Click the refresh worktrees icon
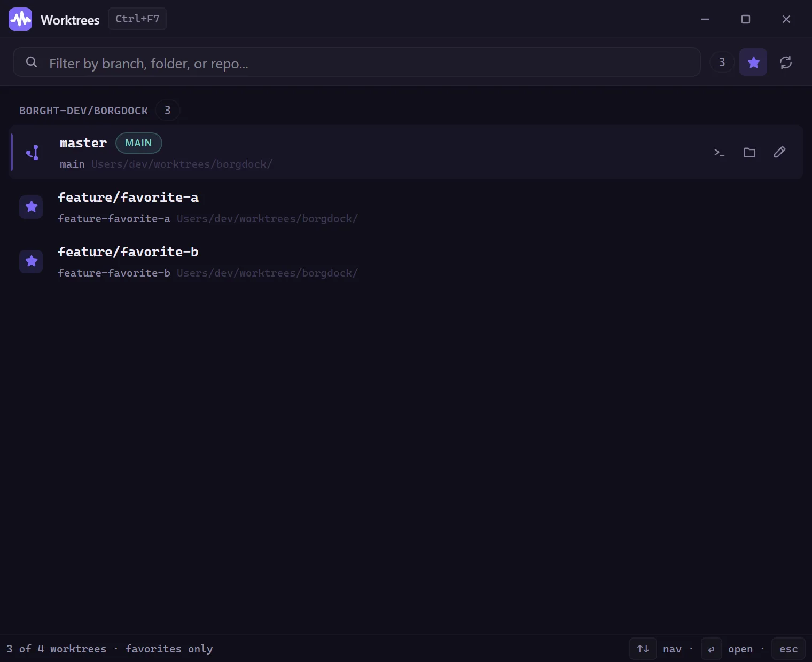Image resolution: width=812 pixels, height=662 pixels. 786,62
